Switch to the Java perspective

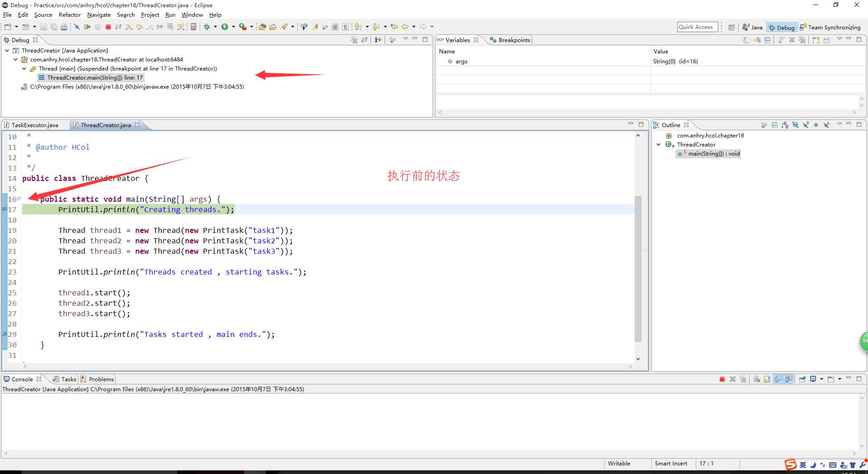(x=752, y=28)
